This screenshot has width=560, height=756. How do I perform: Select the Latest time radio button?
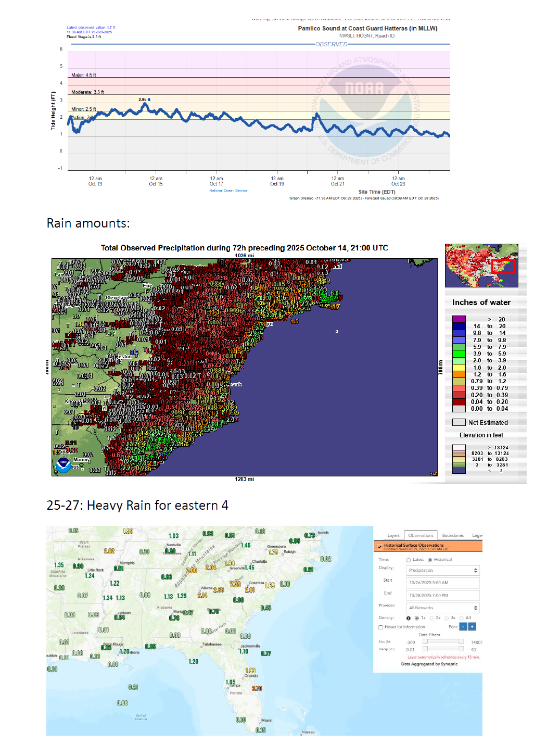click(409, 560)
